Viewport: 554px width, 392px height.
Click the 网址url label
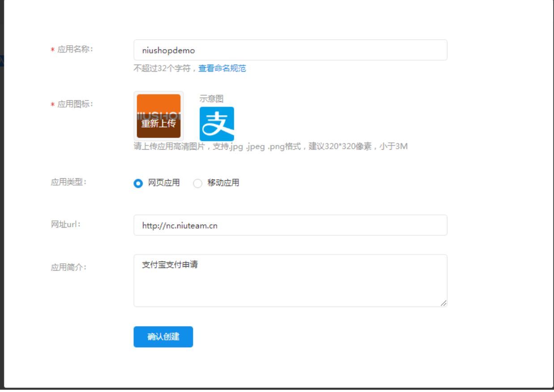coord(66,224)
